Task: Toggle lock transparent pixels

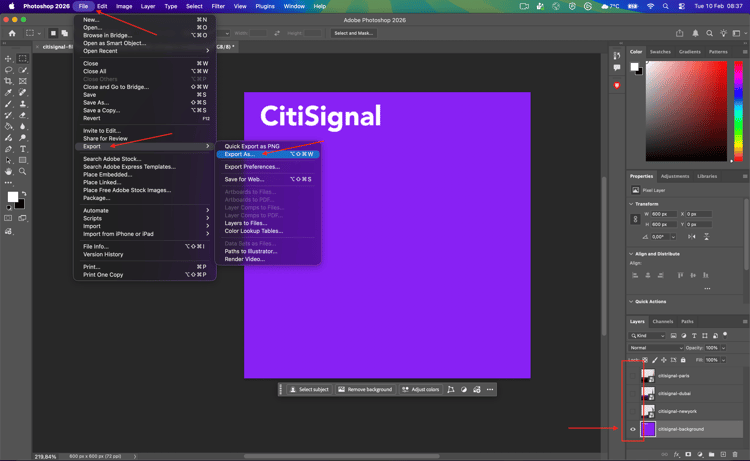Action: (645, 360)
